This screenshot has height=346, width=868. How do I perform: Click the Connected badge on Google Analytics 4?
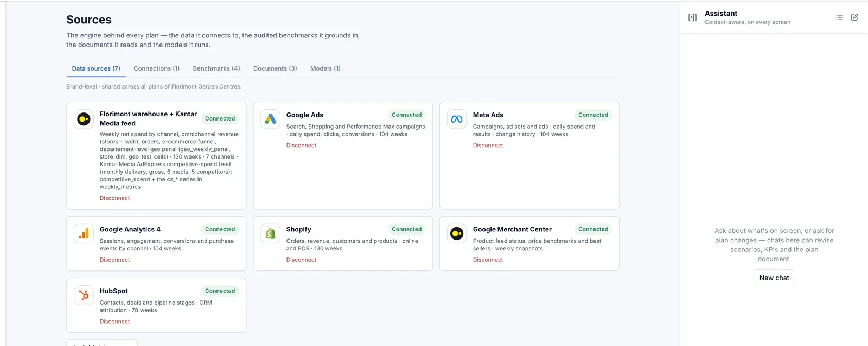pyautogui.click(x=220, y=229)
